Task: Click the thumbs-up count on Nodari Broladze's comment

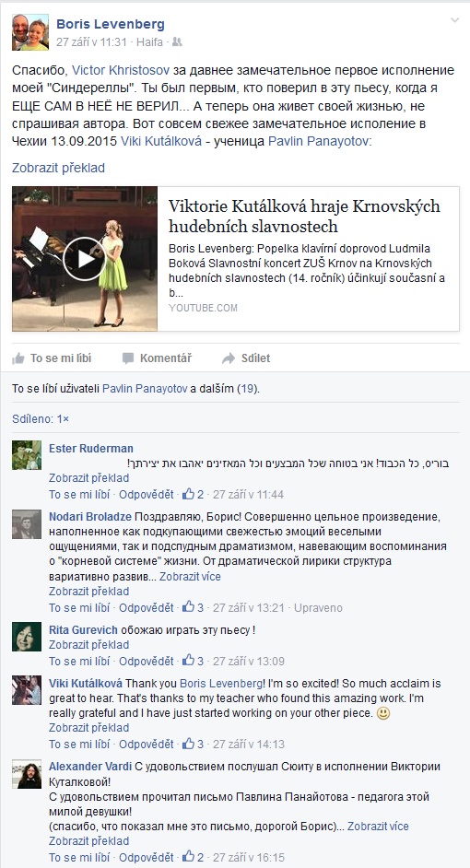Action: [200, 608]
